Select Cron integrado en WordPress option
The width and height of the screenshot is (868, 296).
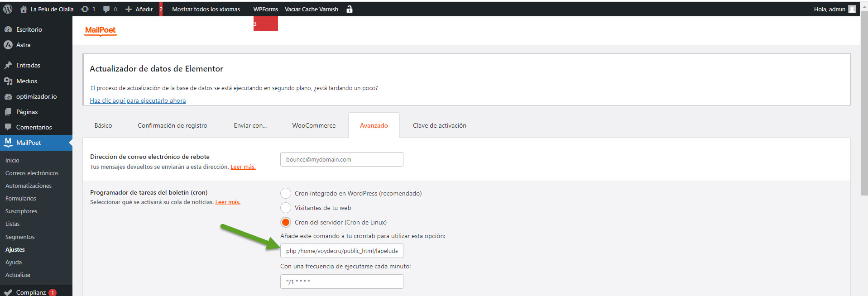click(286, 193)
